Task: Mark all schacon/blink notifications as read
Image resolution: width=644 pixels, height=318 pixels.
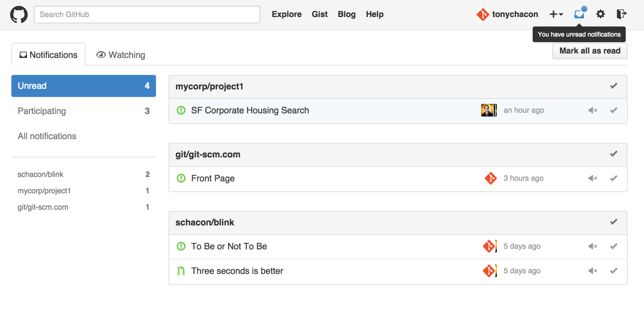Action: [613, 222]
